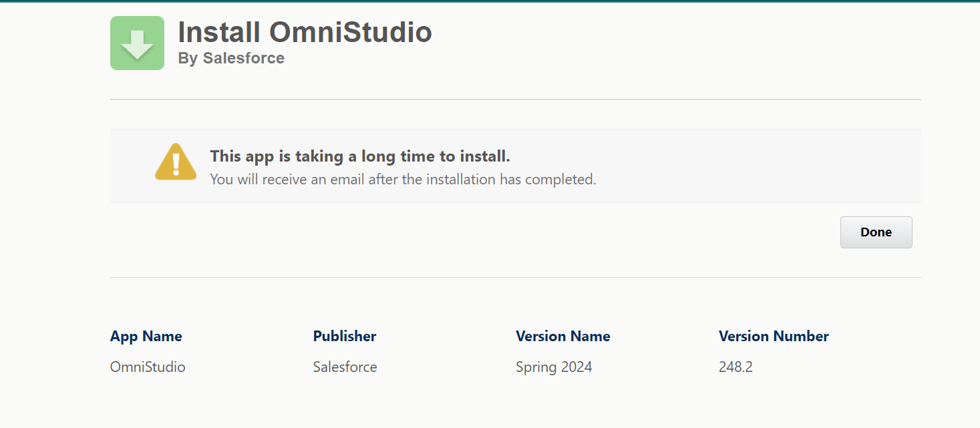The image size is (980, 428).
Task: Select the OmniStudio app name text
Action: [147, 367]
